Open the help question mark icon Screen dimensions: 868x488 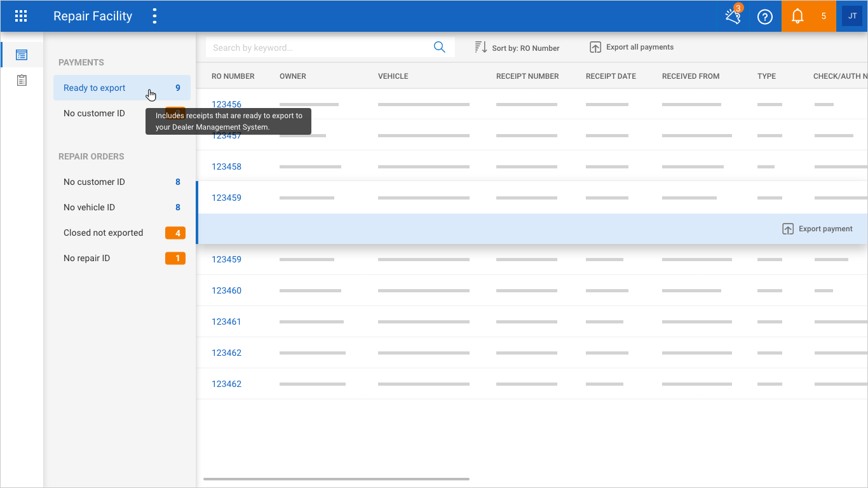(765, 17)
